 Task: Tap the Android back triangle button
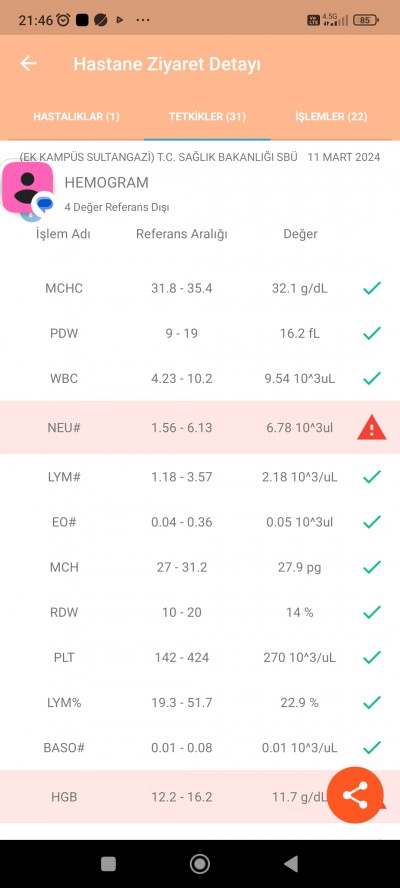tap(291, 864)
